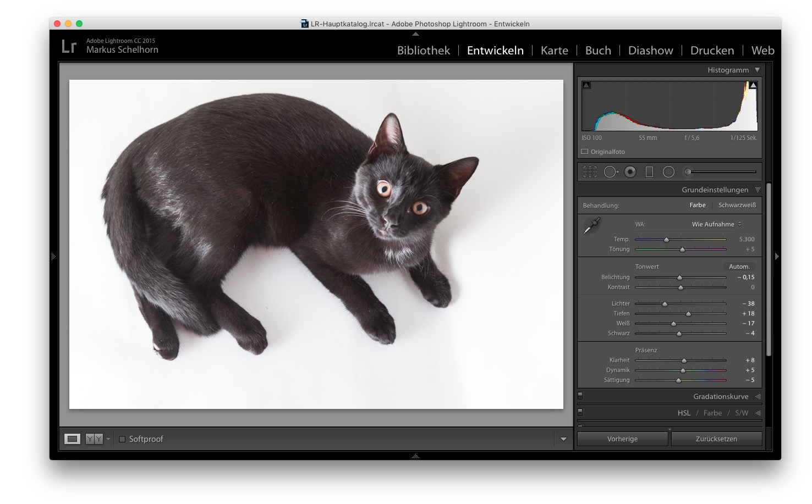Toggle HSL panel on/off switch
The image size is (812, 504).
[580, 412]
